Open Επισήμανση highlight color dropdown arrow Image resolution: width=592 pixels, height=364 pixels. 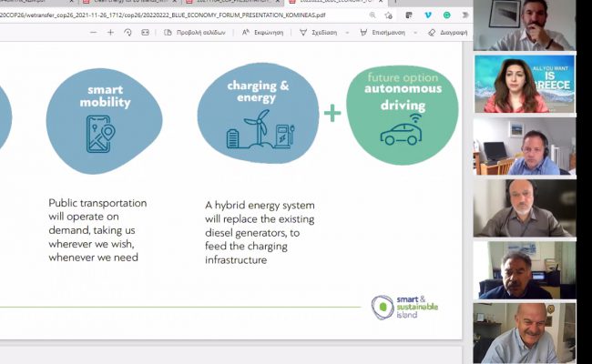(x=415, y=33)
